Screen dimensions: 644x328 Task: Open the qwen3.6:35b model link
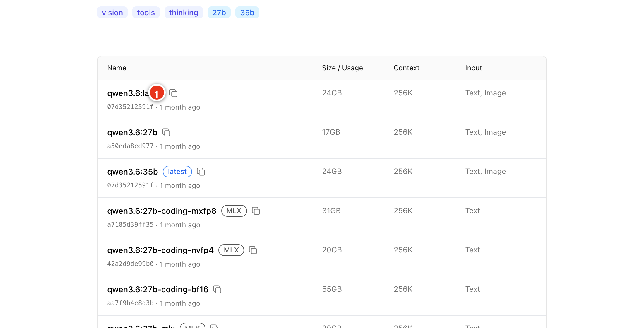133,172
